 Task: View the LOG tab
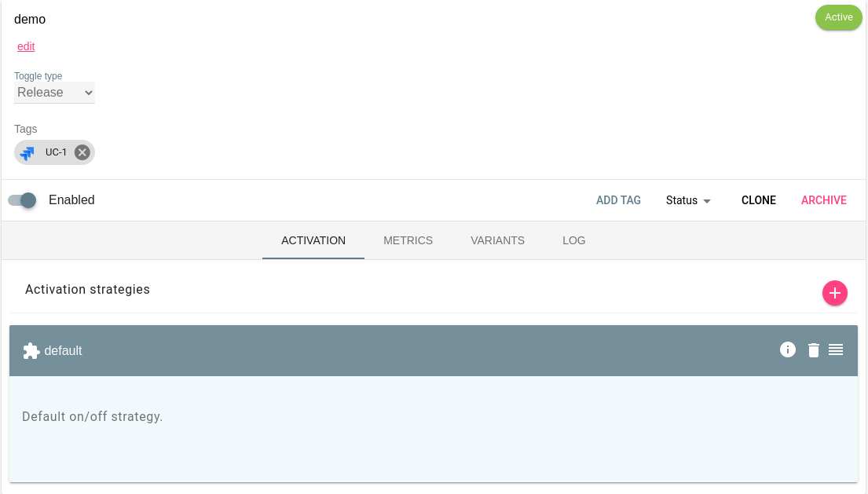pos(573,240)
